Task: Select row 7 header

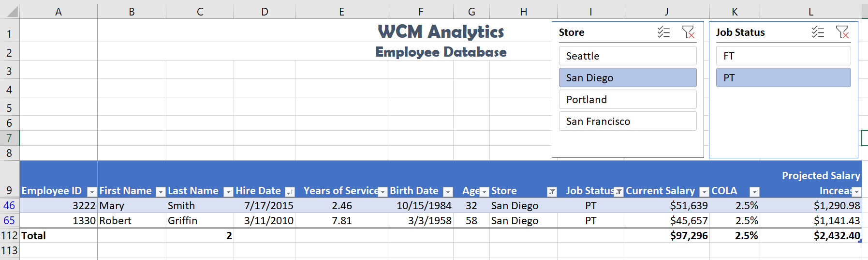Action: pos(9,138)
